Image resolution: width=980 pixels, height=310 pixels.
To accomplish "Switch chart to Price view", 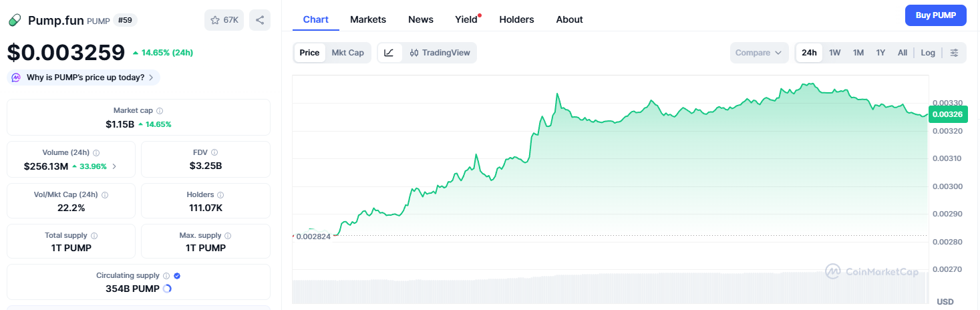I will pos(309,53).
